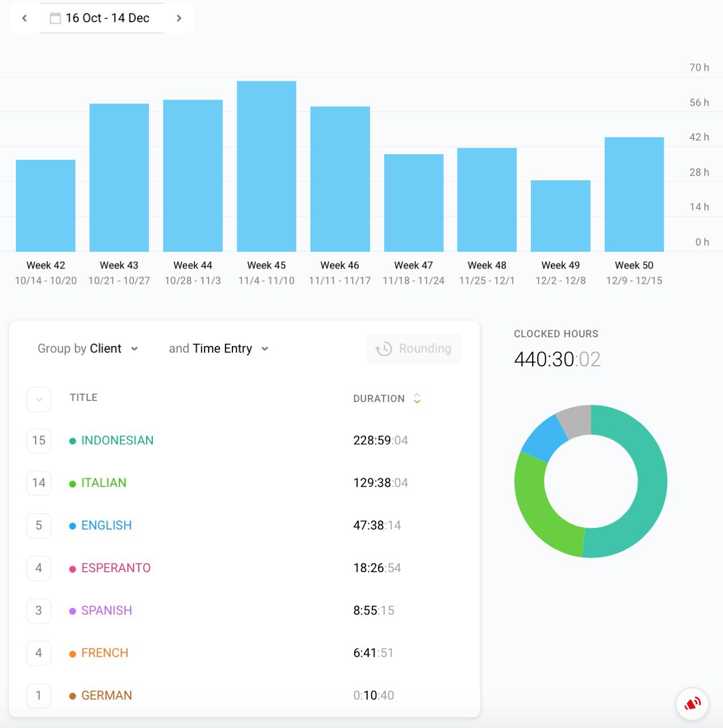Click Indonesian duration 228:59:04

point(381,440)
